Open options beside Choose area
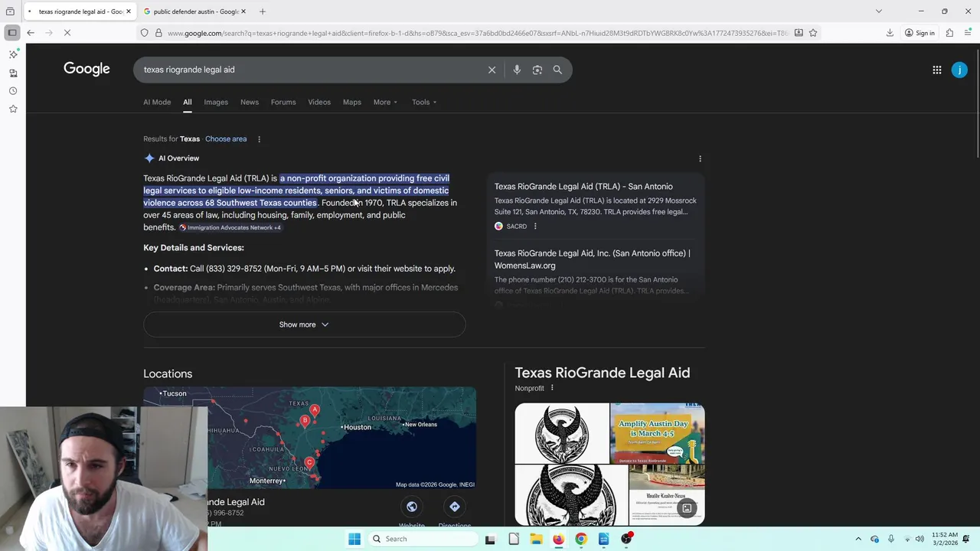The image size is (980, 551). [x=259, y=139]
